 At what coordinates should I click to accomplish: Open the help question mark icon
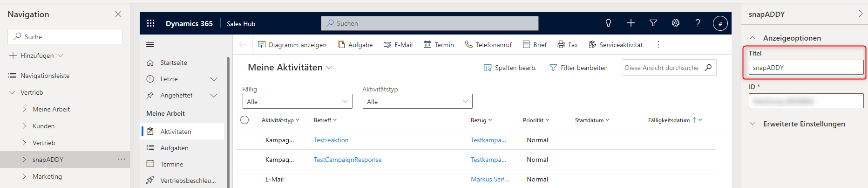(x=698, y=23)
